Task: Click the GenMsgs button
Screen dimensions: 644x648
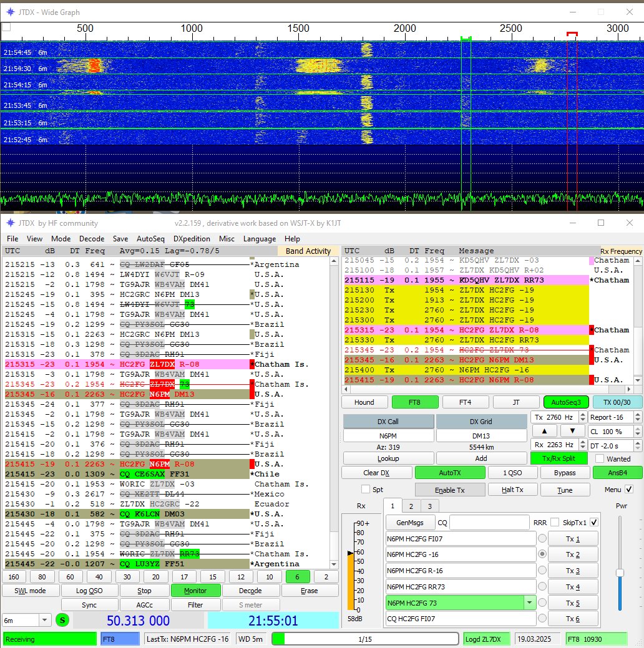Action: [410, 523]
